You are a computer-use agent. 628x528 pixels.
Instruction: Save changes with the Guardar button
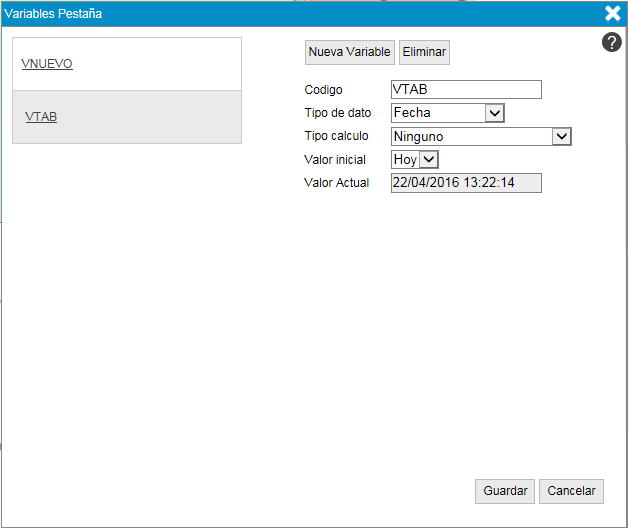[505, 491]
